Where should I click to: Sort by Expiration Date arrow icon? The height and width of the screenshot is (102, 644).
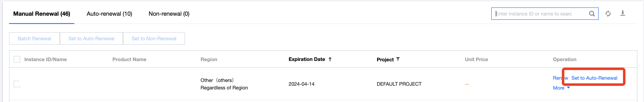pyautogui.click(x=330, y=59)
